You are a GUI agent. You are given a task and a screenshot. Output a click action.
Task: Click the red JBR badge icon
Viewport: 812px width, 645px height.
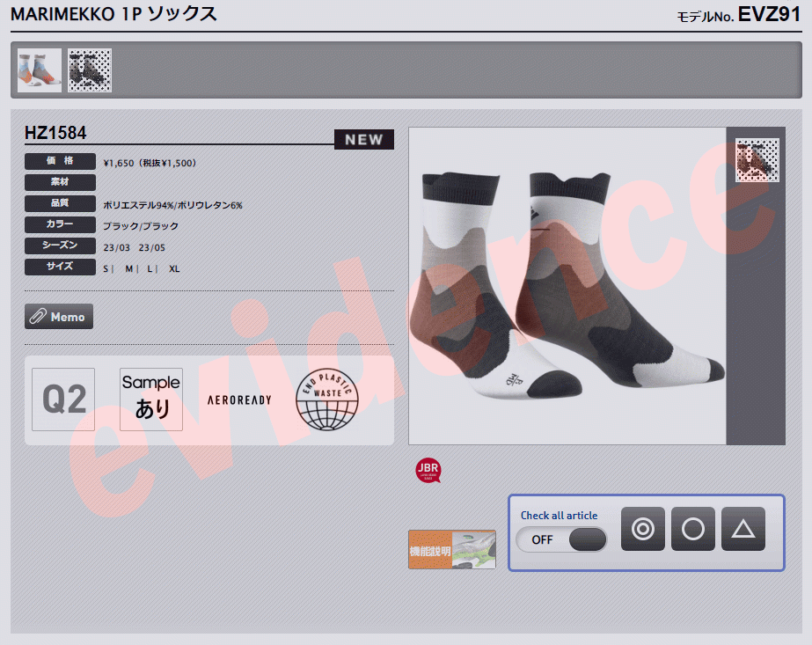tap(428, 470)
